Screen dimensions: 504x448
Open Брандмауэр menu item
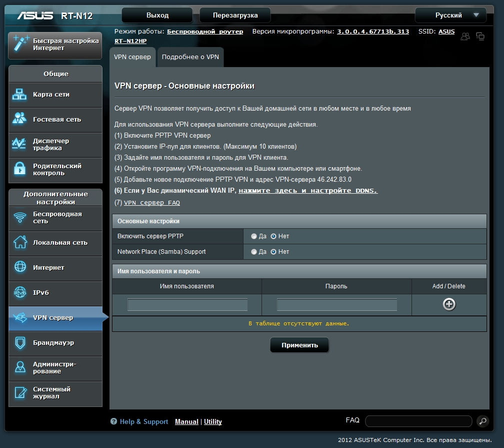(55, 343)
